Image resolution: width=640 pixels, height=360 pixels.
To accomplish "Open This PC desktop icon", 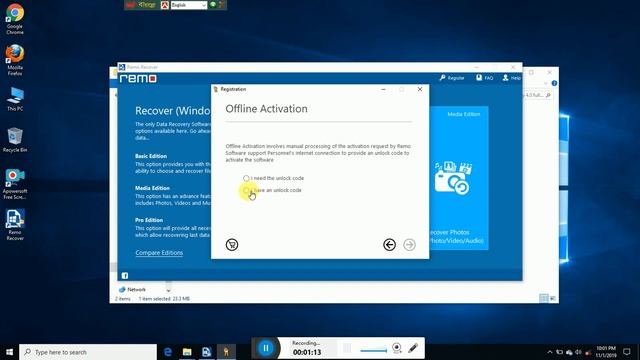I will [x=15, y=99].
